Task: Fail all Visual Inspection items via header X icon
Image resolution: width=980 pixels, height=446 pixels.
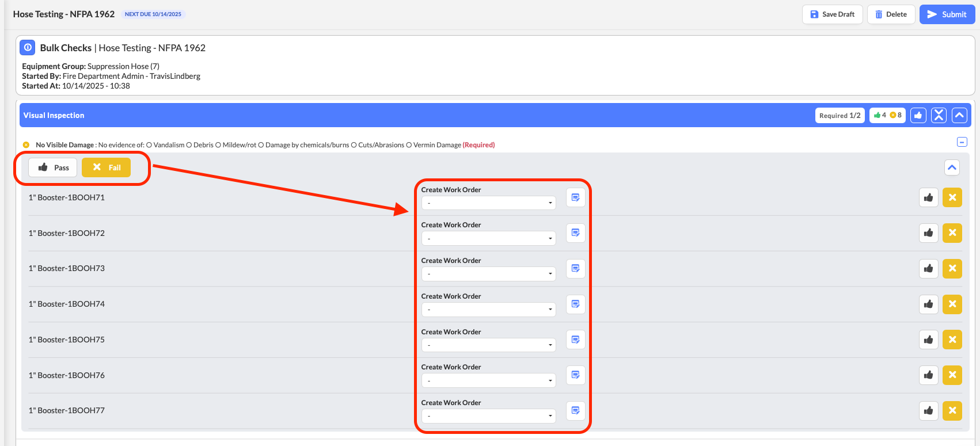Action: [939, 115]
